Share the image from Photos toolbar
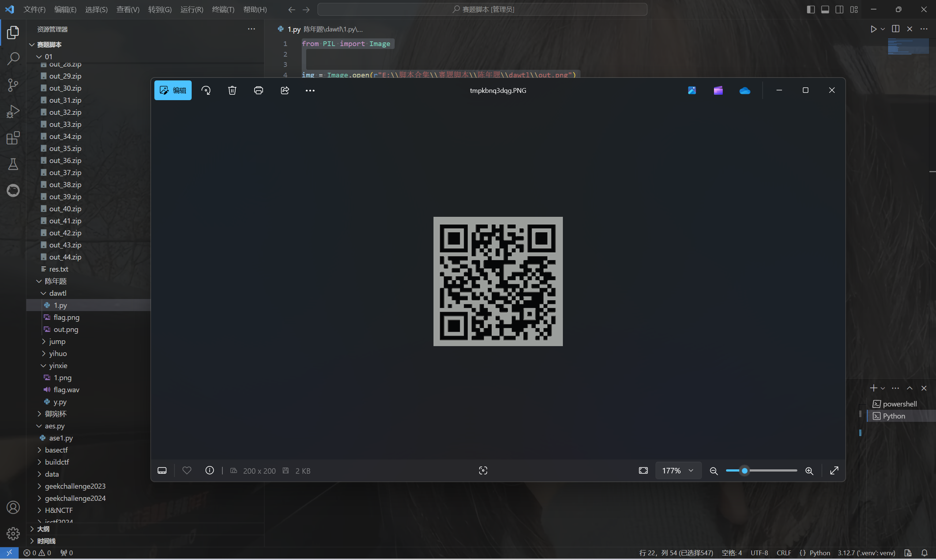The image size is (936, 560). tap(285, 90)
